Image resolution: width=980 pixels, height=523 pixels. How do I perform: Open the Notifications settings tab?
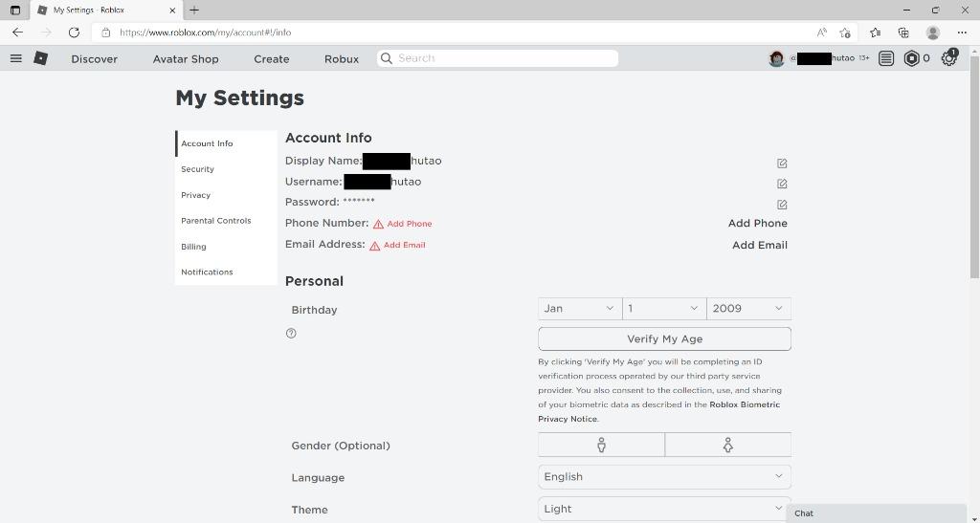point(226,272)
